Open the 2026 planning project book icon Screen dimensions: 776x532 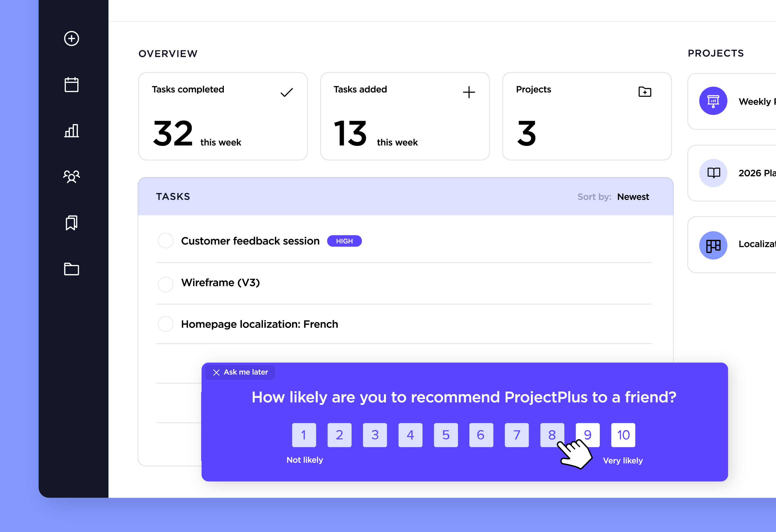point(713,173)
